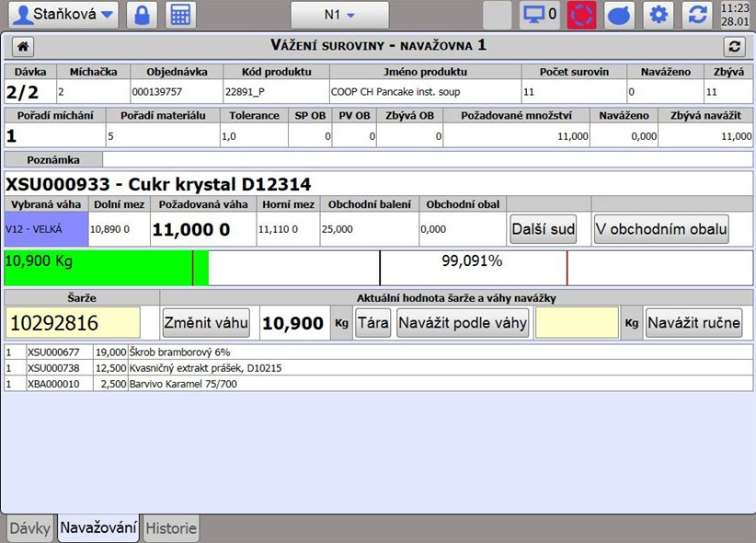
Task: Click upper limit value 11,110 0
Action: tap(278, 229)
